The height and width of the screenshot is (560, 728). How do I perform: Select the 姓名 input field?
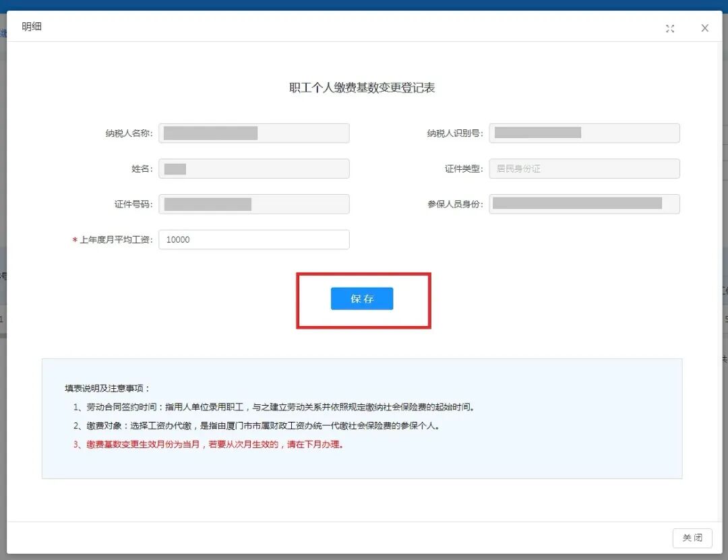[x=254, y=168]
